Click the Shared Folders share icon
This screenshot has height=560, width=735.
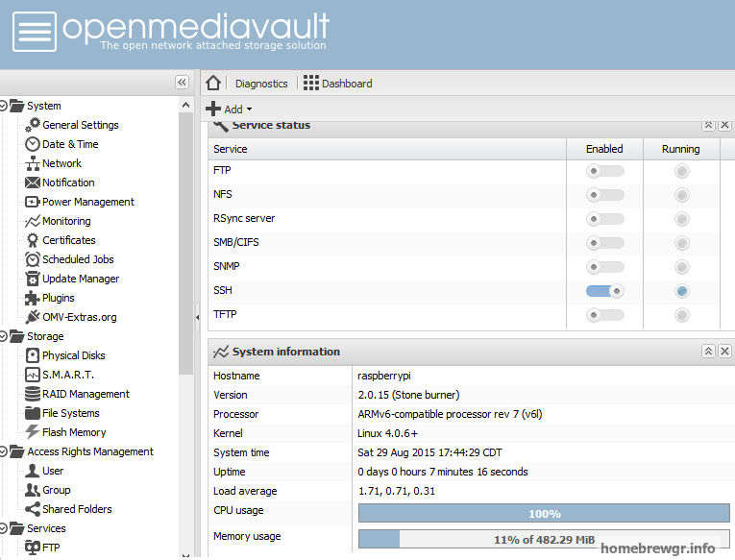pyautogui.click(x=33, y=509)
